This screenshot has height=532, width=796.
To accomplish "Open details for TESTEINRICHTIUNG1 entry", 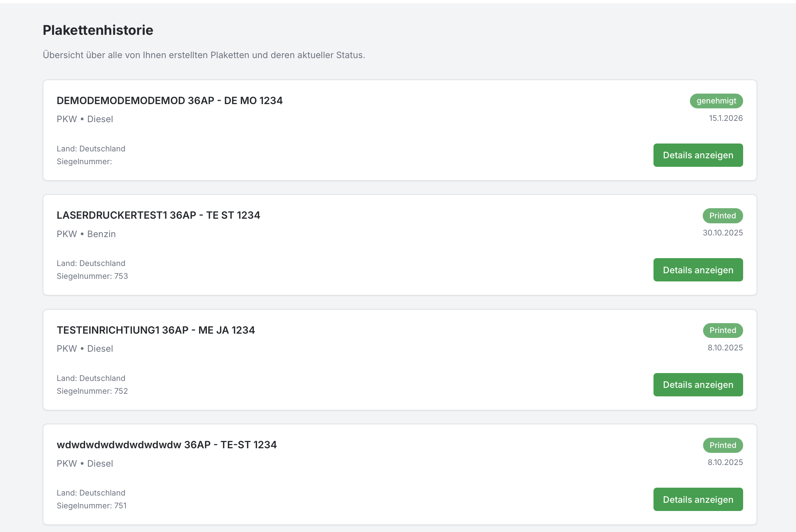I will pos(698,385).
